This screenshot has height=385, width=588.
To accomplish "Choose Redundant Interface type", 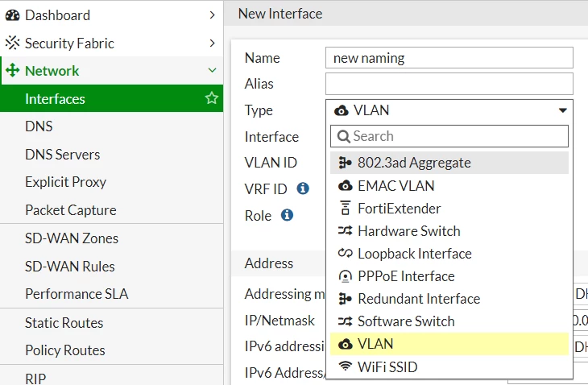I will (x=449, y=299).
